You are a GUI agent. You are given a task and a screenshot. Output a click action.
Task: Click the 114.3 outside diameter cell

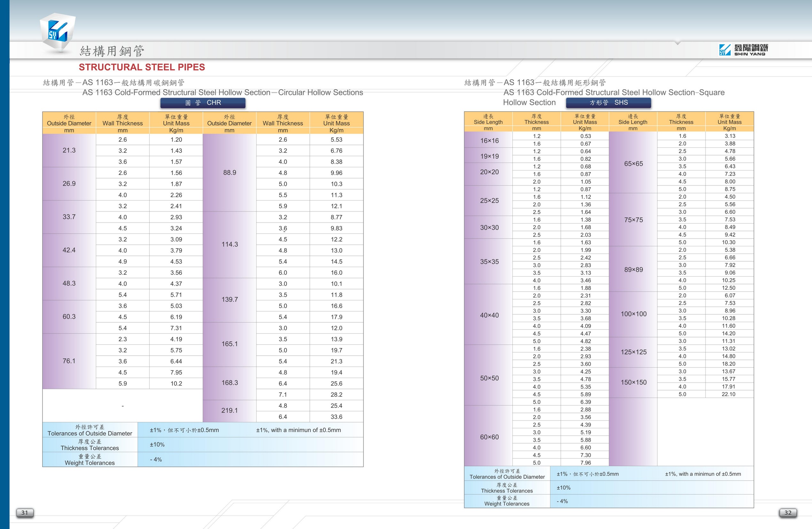[x=230, y=244]
